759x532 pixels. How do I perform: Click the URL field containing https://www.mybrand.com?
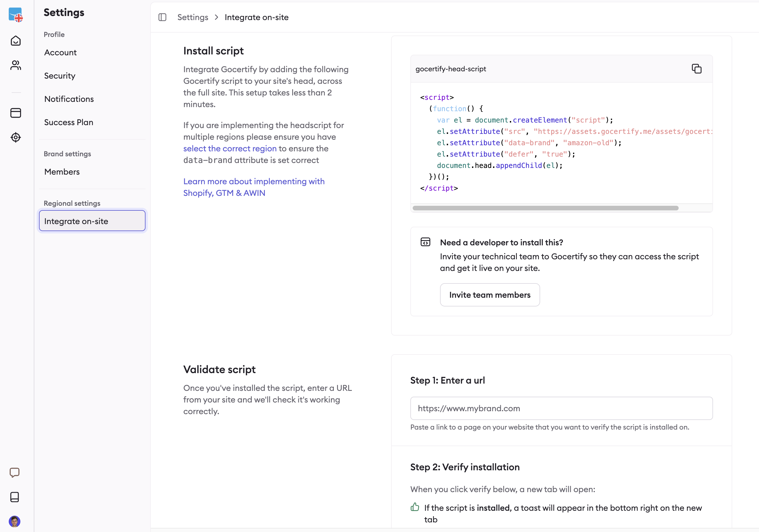click(561, 408)
